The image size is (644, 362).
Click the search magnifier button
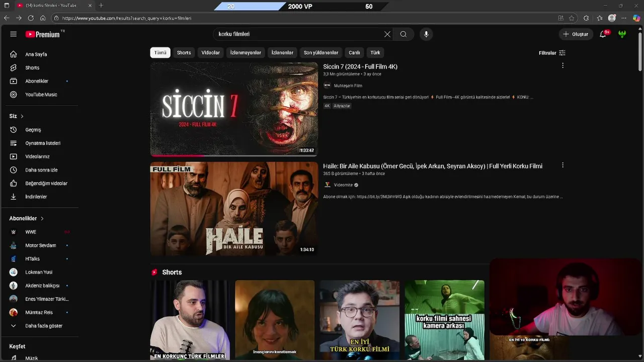[x=403, y=34]
